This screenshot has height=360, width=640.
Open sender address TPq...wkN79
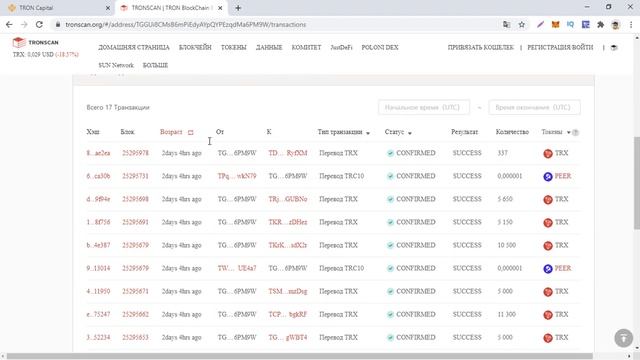click(237, 176)
